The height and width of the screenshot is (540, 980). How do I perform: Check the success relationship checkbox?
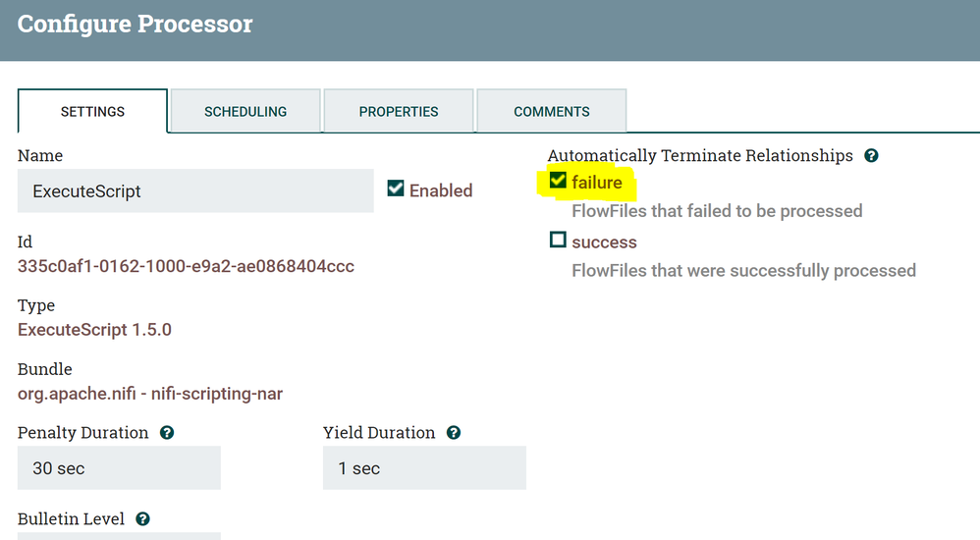pos(558,241)
